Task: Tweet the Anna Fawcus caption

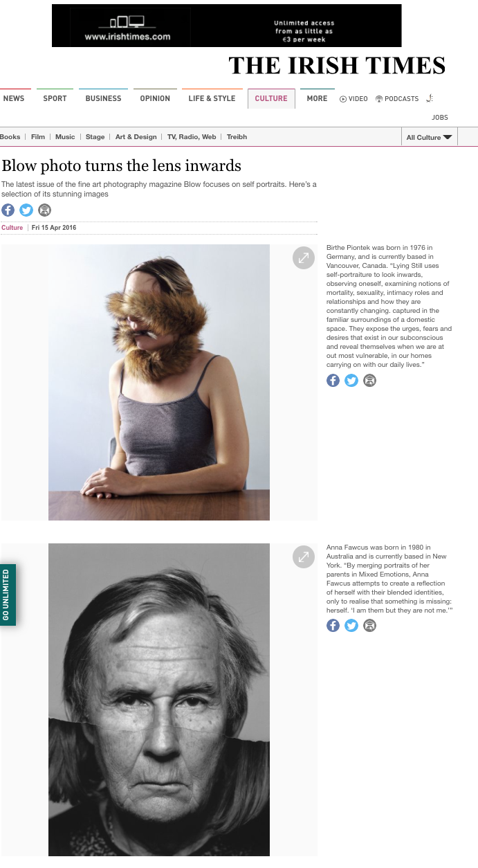Action: point(351,626)
